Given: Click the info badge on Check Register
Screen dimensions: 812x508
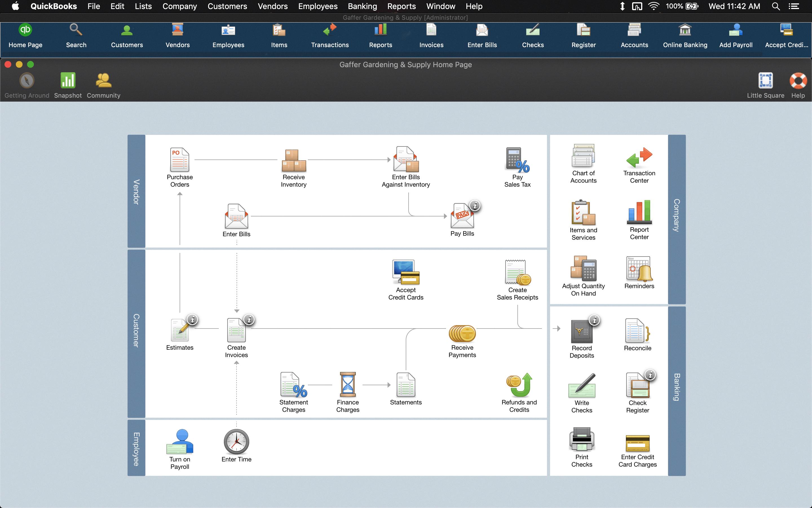Looking at the screenshot, I should coord(650,375).
